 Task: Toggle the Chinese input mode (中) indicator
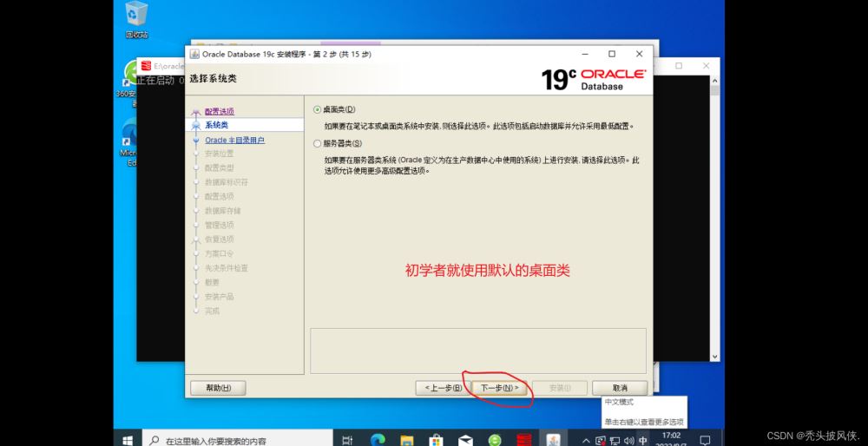[643, 440]
